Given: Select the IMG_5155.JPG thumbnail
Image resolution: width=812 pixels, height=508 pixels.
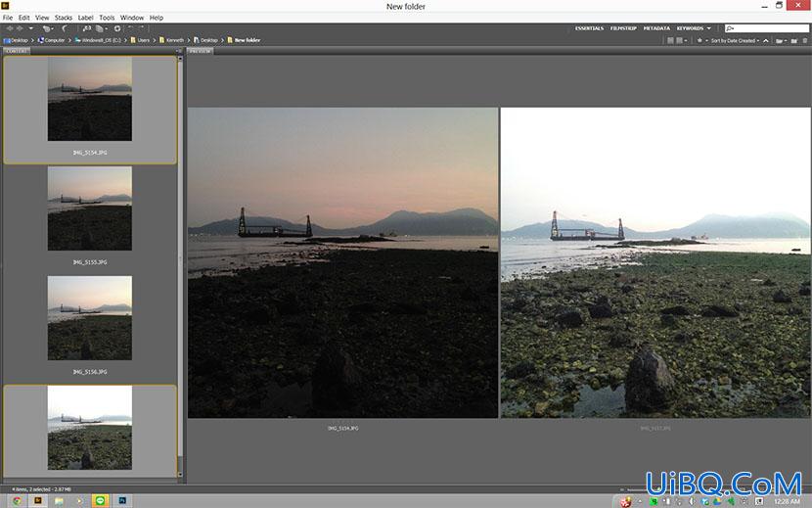Looking at the screenshot, I should click(x=90, y=208).
